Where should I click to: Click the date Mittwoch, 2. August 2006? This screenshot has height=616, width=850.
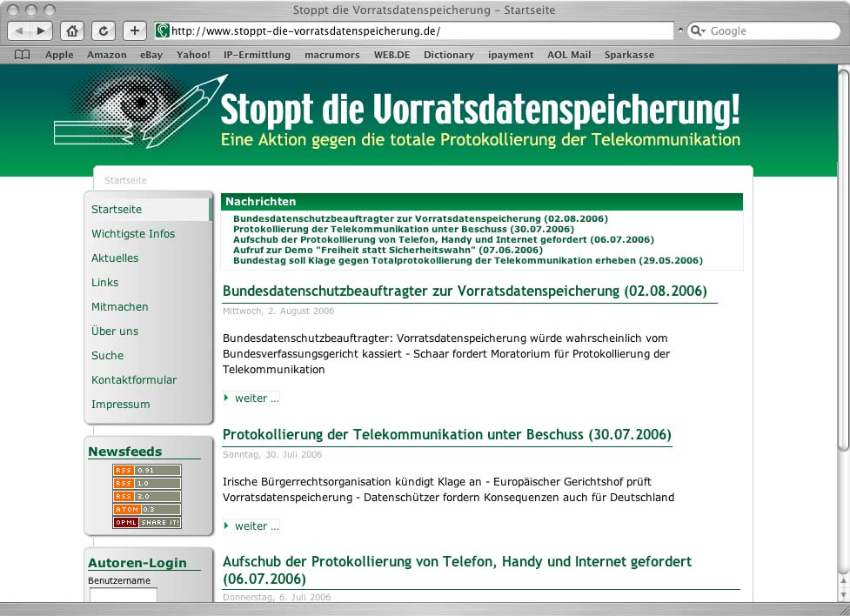tap(278, 311)
